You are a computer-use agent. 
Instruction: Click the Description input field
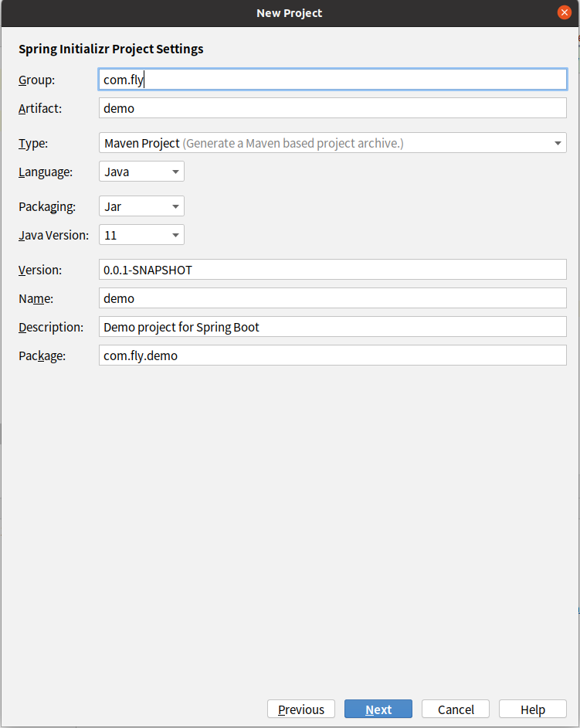(333, 326)
